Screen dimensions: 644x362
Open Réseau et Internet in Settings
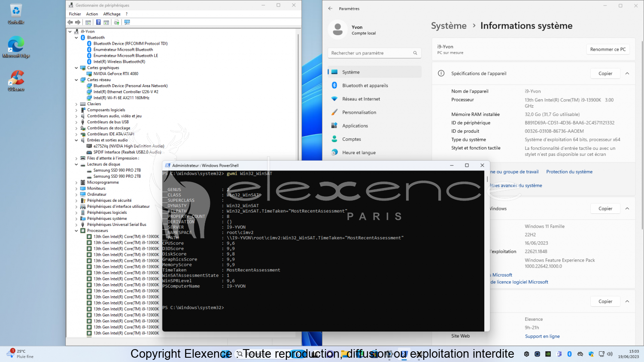pyautogui.click(x=374, y=99)
